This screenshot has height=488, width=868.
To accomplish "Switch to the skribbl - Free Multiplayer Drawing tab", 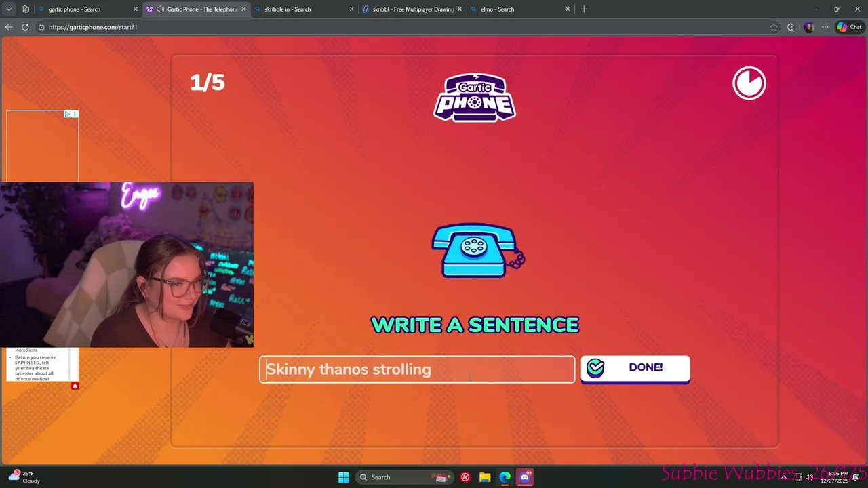I will click(413, 9).
